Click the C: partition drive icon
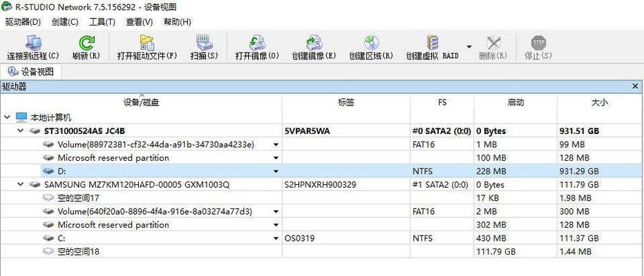Screen dimensions: 644x276 (49, 238)
